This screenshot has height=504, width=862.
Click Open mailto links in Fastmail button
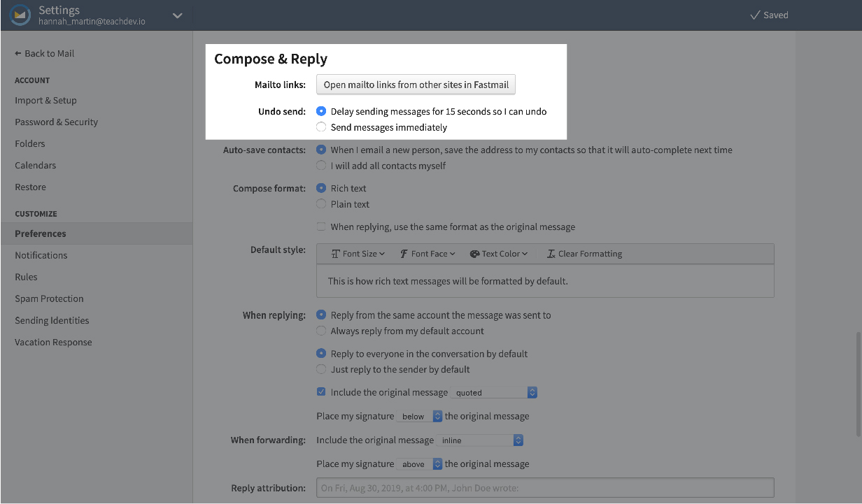tap(416, 85)
